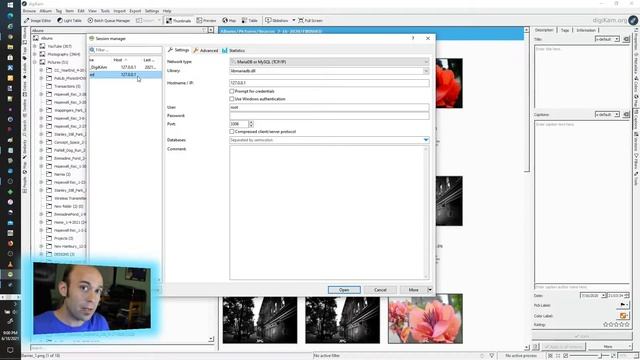Expand the YouTube album tree node
The width and height of the screenshot is (640, 360).
(x=35, y=46)
